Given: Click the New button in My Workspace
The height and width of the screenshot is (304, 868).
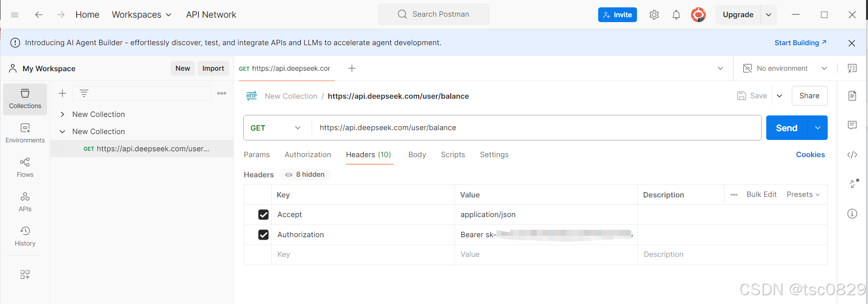Looking at the screenshot, I should click(183, 68).
